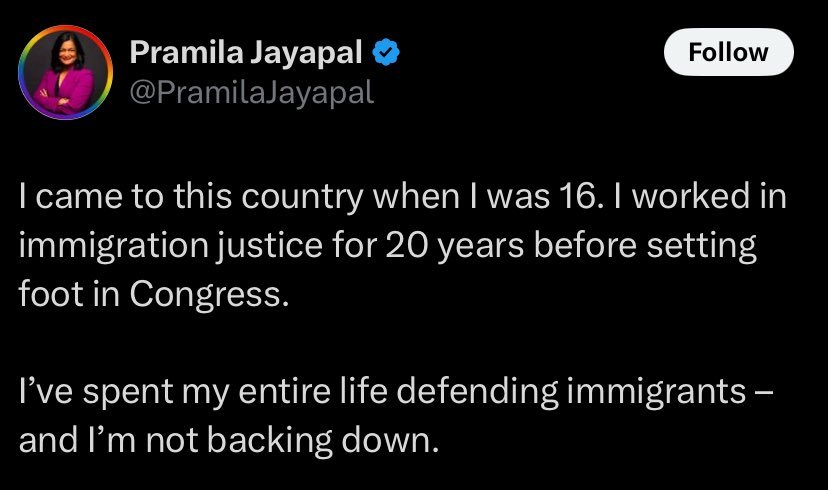The width and height of the screenshot is (828, 490).
Task: Click the blue verified checkmark badge
Action: (388, 53)
